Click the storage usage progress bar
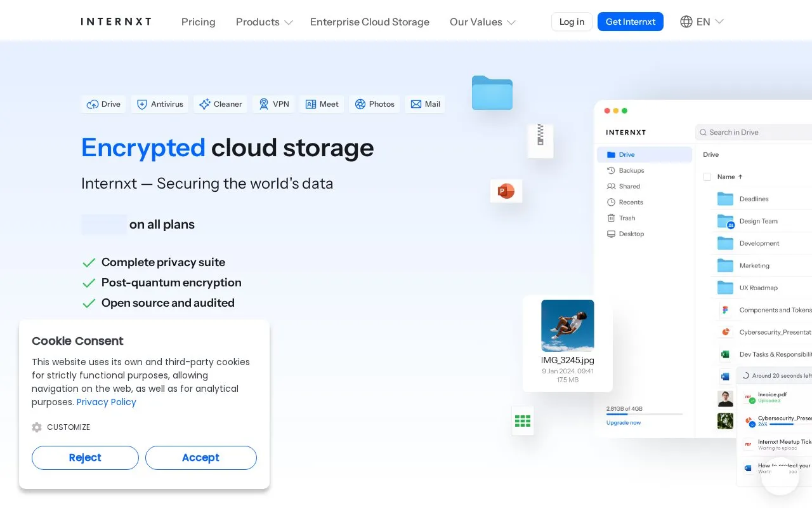812x508 pixels. [x=645, y=415]
